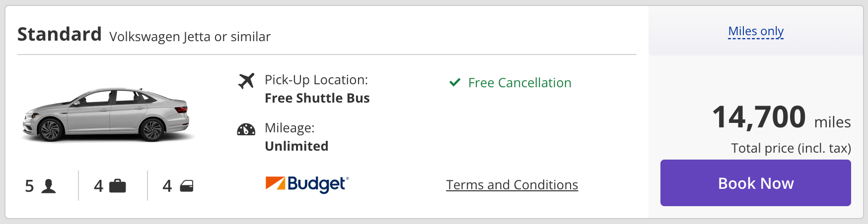The height and width of the screenshot is (224, 868).
Task: Click the Free Cancellation text
Action: [x=519, y=83]
